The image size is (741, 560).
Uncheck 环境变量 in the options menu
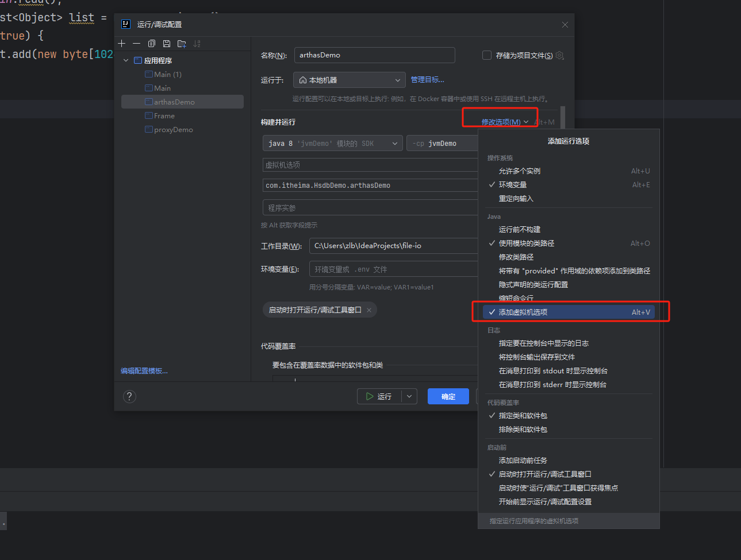pos(569,185)
